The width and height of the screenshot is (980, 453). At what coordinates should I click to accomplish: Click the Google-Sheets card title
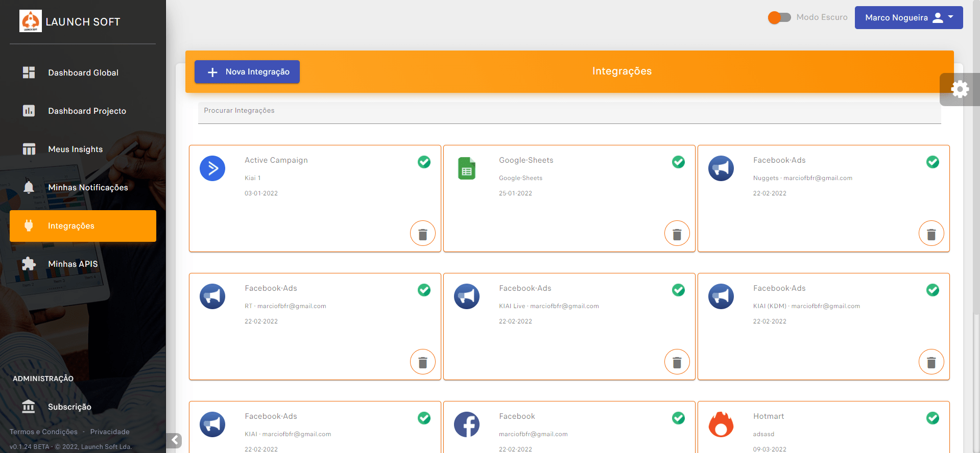click(526, 160)
